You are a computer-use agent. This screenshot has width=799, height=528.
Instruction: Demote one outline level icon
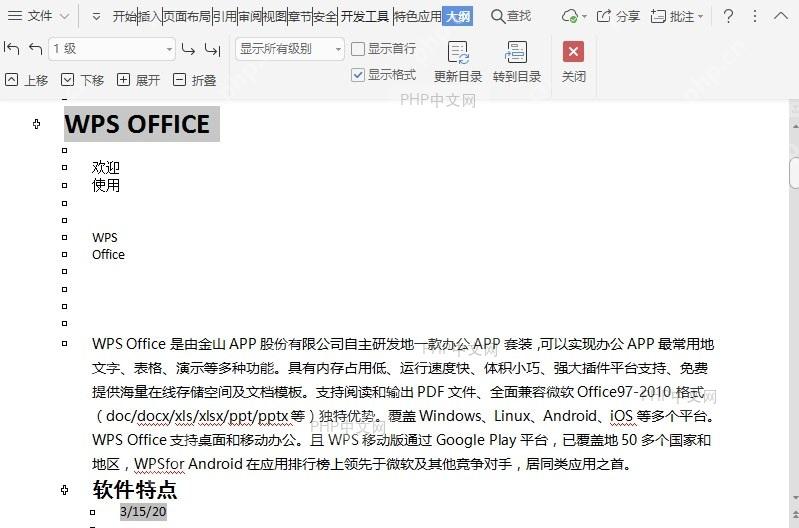click(189, 49)
